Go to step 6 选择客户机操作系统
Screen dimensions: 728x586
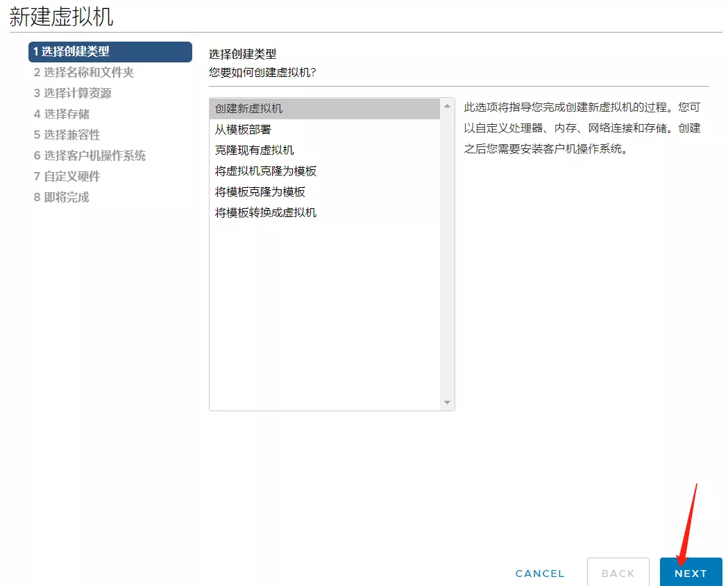pos(90,155)
